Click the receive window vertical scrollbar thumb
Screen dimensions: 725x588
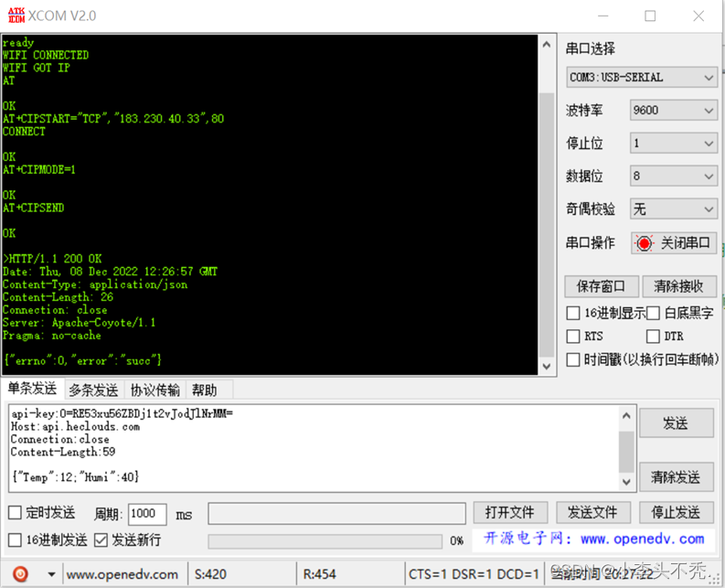pos(547,225)
